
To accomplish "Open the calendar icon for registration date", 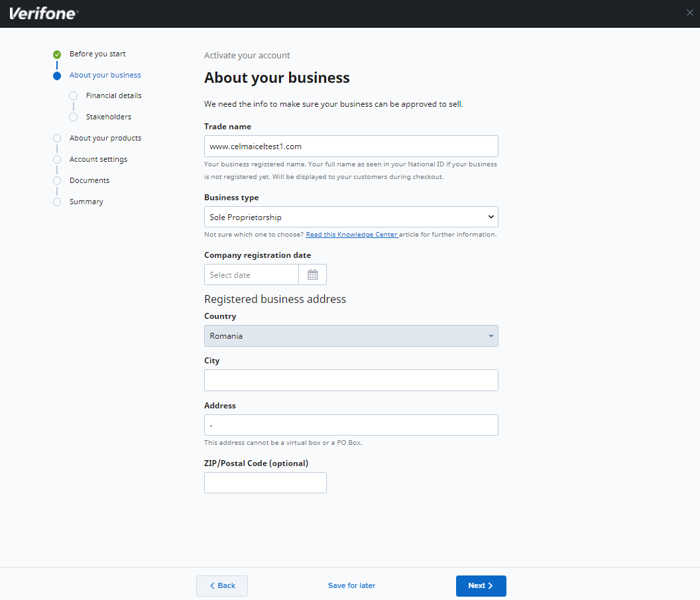I will (x=312, y=274).
